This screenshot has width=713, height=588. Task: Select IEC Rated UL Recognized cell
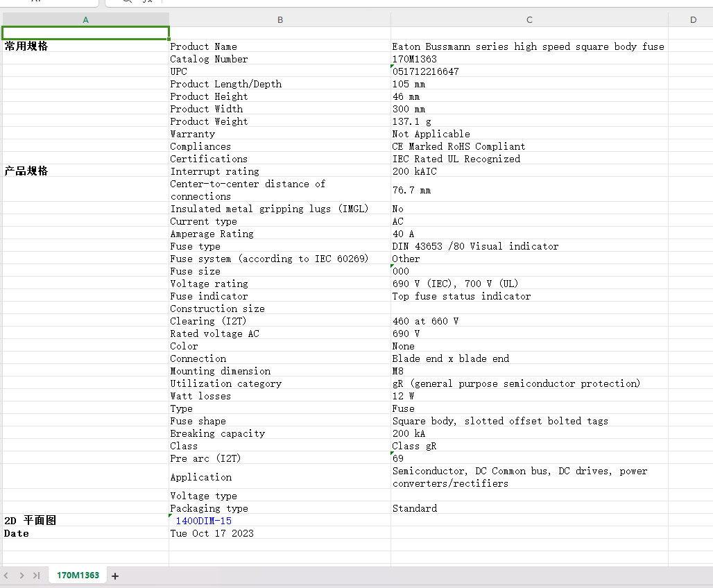529,158
